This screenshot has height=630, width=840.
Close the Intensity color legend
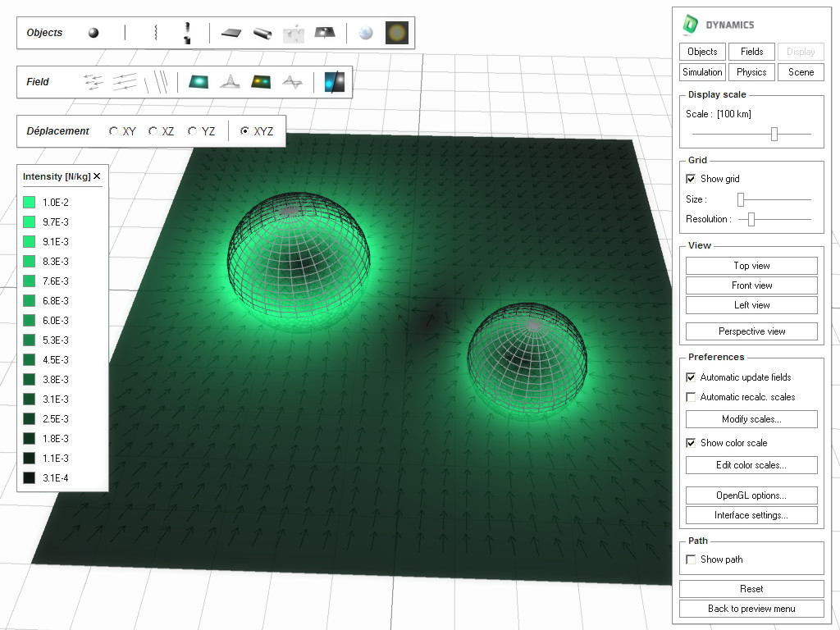[96, 176]
